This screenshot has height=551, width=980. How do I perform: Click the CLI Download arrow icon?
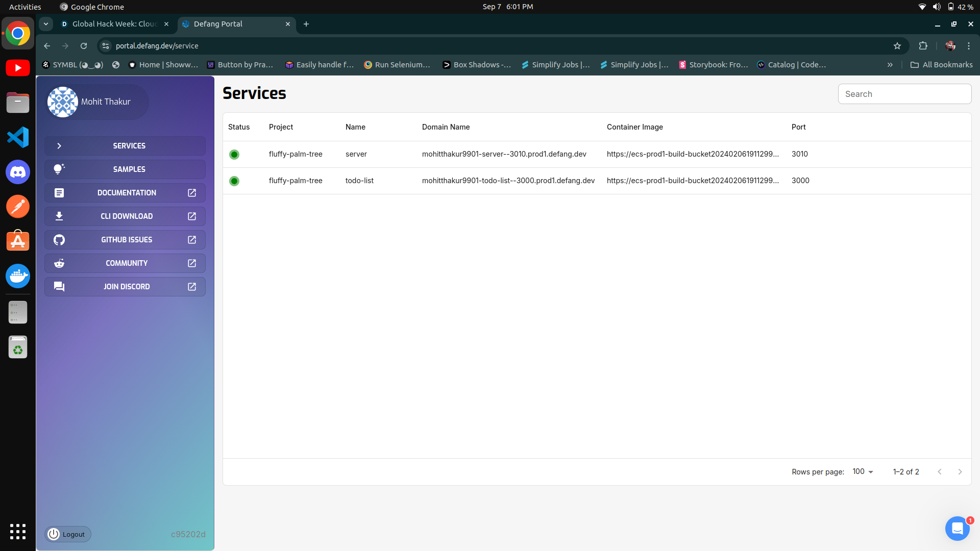click(59, 216)
